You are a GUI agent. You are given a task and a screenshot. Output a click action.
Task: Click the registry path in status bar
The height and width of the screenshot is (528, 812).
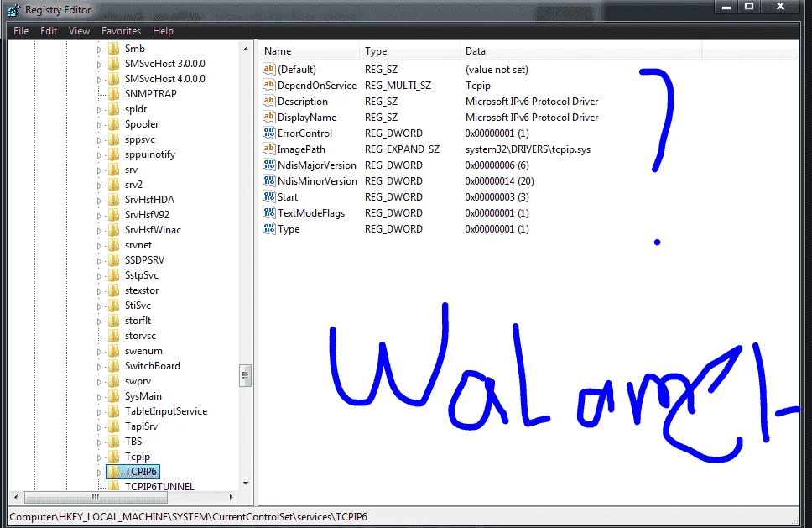188,517
